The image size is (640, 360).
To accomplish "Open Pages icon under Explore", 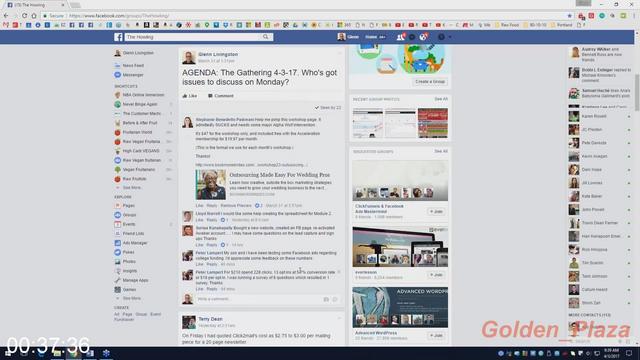I will [x=118, y=206].
